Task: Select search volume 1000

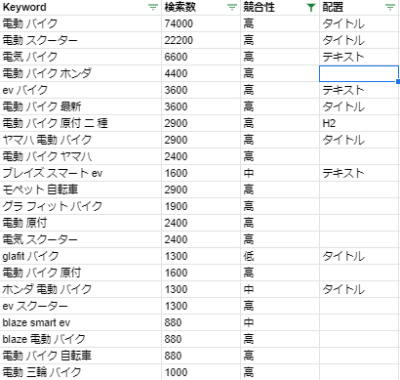Action: click(201, 372)
